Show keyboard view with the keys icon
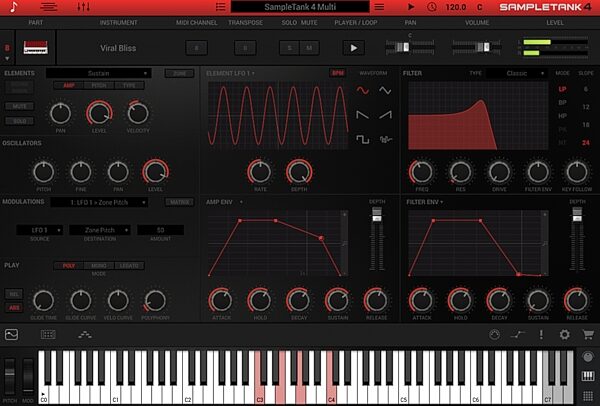This screenshot has height=406, width=600. (588, 376)
